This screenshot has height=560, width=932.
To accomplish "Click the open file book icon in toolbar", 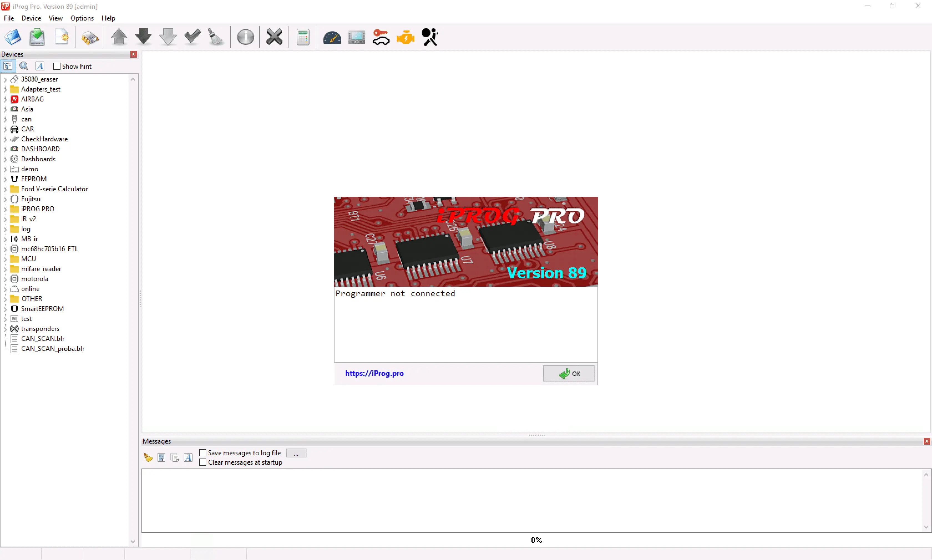I will 13,37.
